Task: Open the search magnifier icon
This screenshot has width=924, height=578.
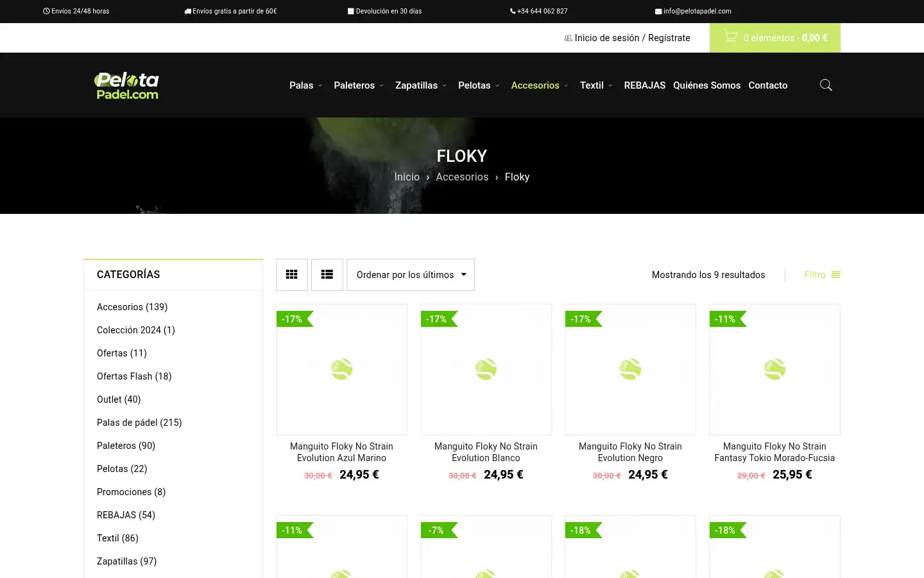Action: tap(826, 85)
